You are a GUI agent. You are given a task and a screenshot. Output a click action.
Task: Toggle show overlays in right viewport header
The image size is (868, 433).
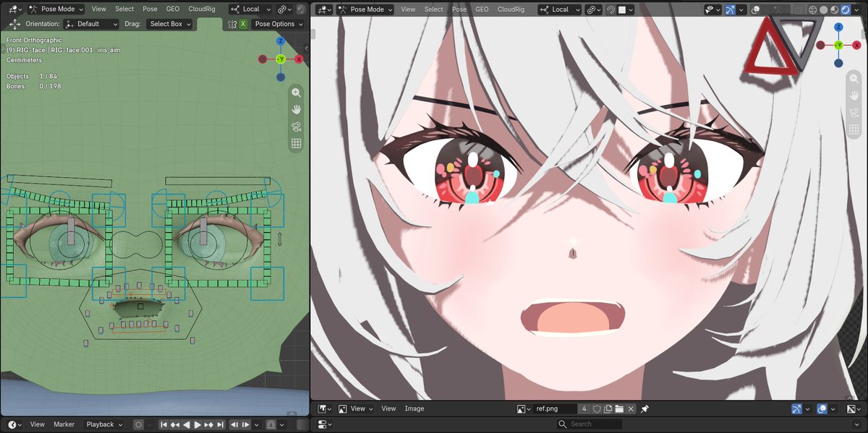[756, 9]
